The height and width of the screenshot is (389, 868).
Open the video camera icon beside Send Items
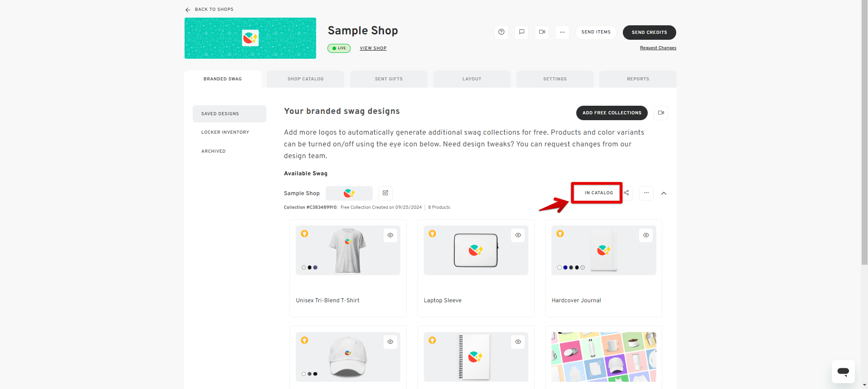pos(542,32)
